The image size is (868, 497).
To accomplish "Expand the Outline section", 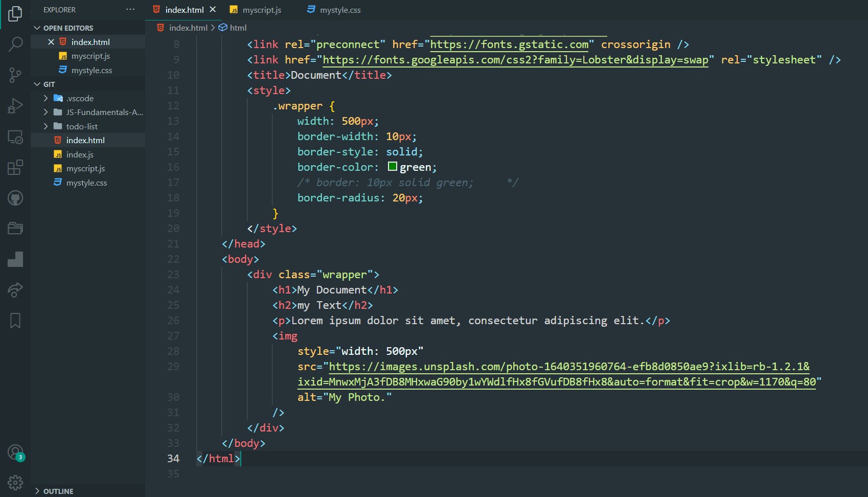I will pos(58,491).
